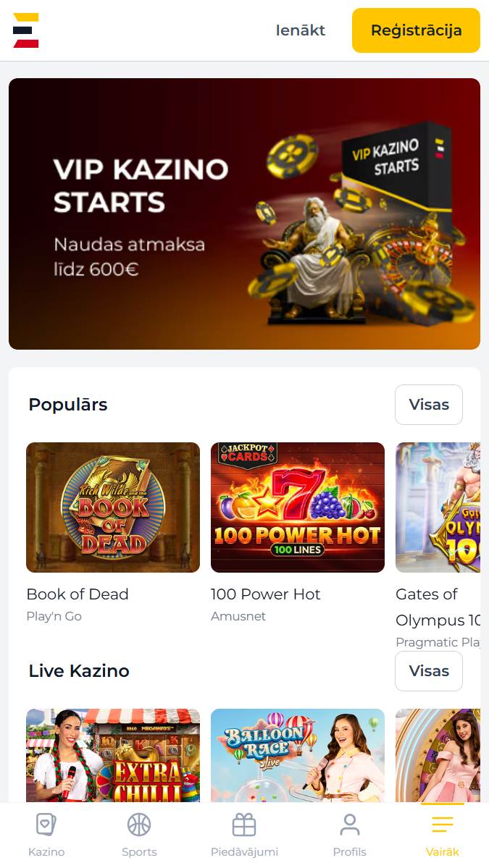489x868 pixels.
Task: Select the Kazino tab label
Action: (46, 852)
